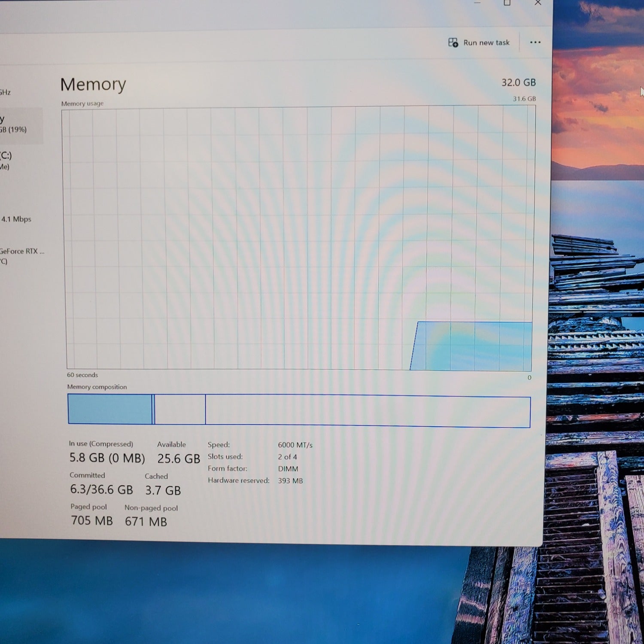Close the Task Manager window
Screen dimensions: 644x644
tap(538, 3)
